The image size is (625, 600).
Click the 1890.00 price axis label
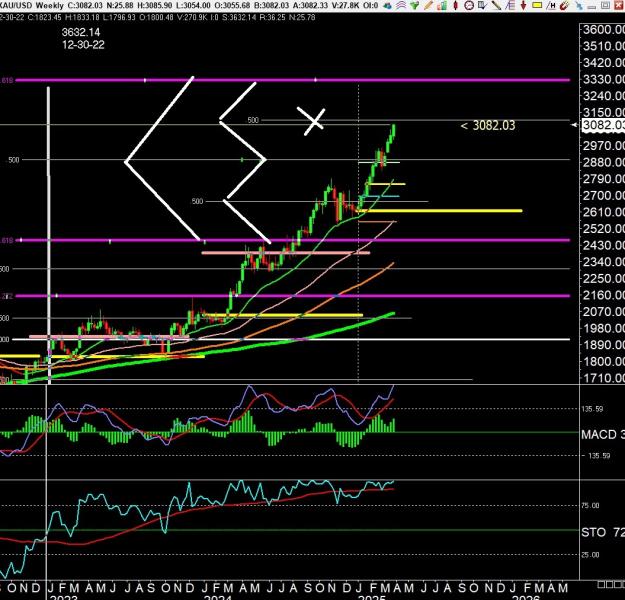[x=603, y=345]
